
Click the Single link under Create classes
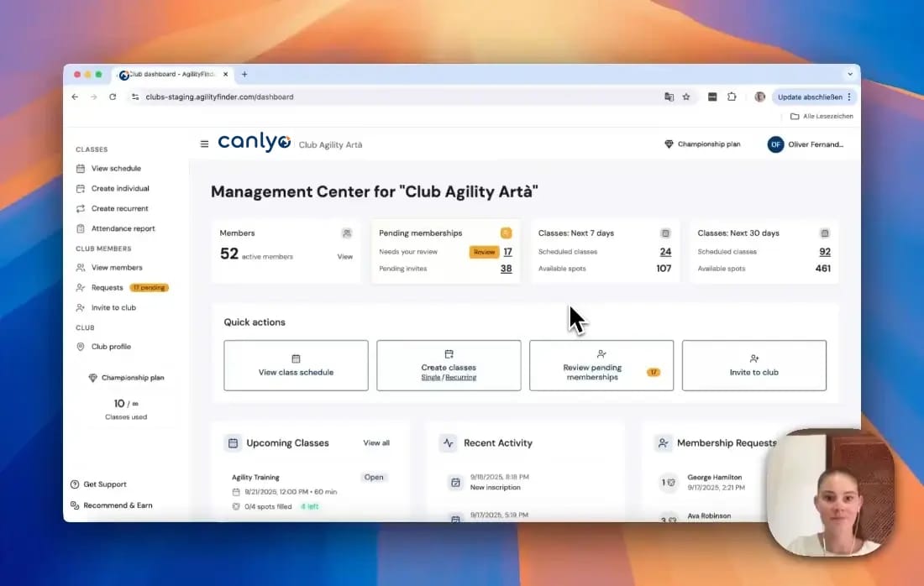(x=431, y=378)
